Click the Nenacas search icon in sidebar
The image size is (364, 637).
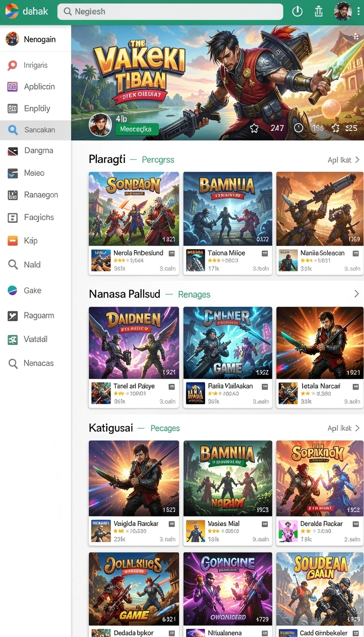13,364
